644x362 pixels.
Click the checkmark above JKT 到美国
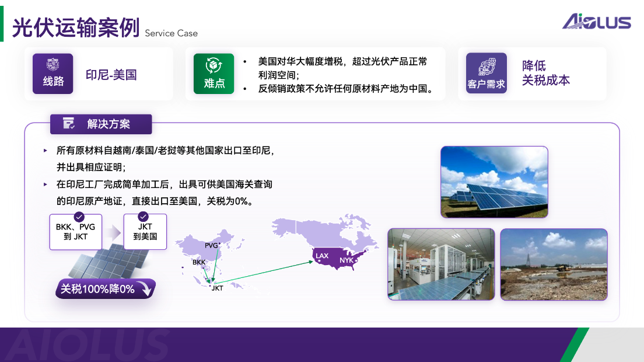(x=145, y=217)
